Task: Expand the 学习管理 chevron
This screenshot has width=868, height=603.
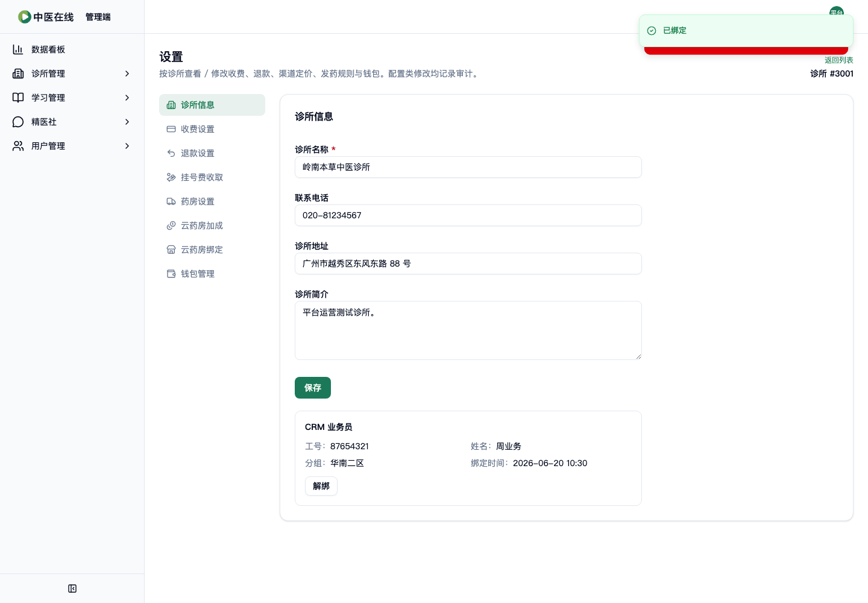Action: pos(127,98)
